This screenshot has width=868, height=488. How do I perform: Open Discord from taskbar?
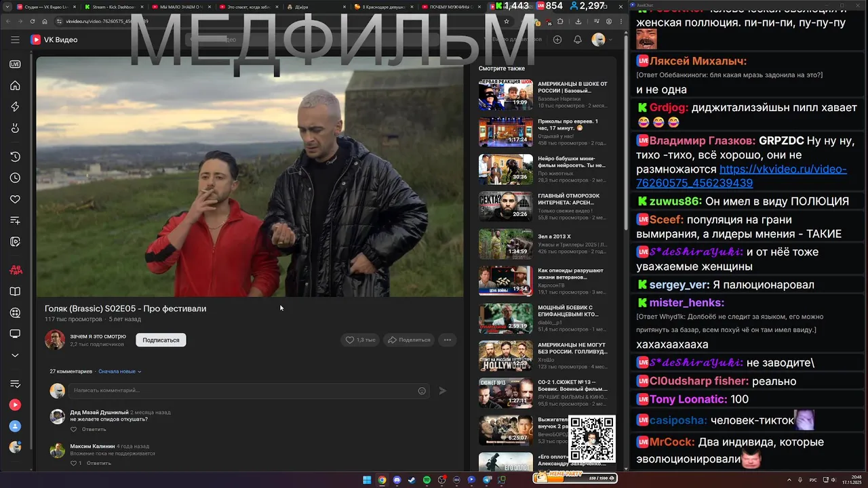[397, 480]
